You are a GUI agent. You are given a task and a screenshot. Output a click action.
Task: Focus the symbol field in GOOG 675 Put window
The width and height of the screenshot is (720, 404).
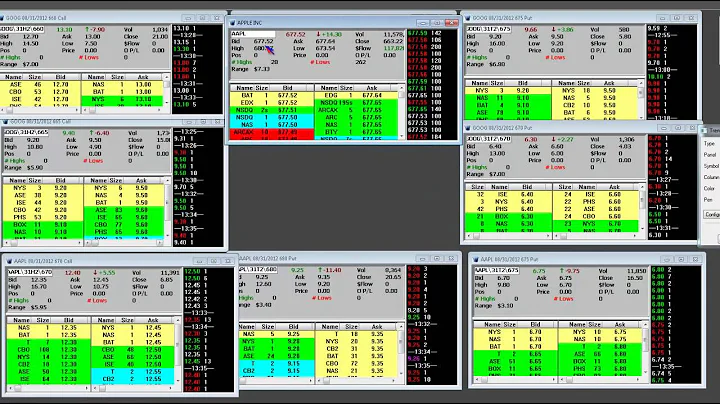click(489, 29)
